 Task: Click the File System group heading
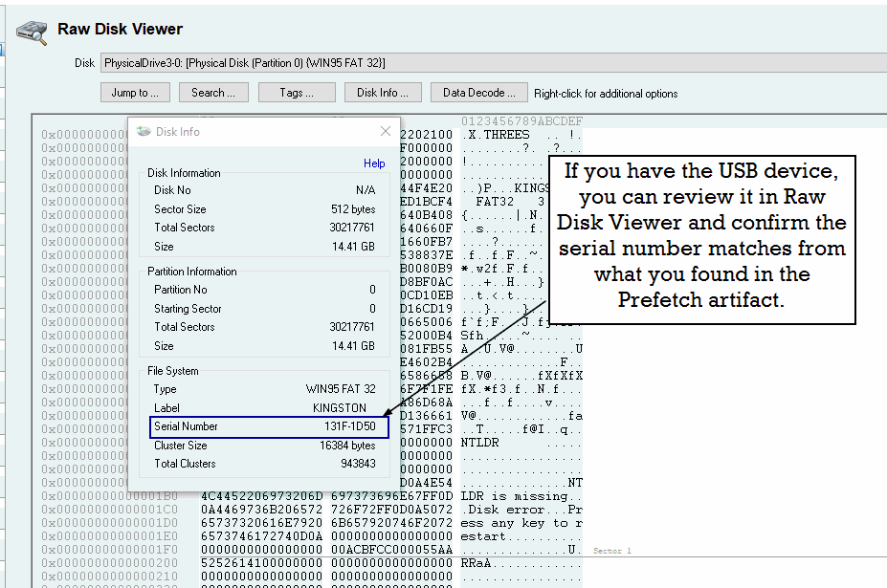point(173,371)
